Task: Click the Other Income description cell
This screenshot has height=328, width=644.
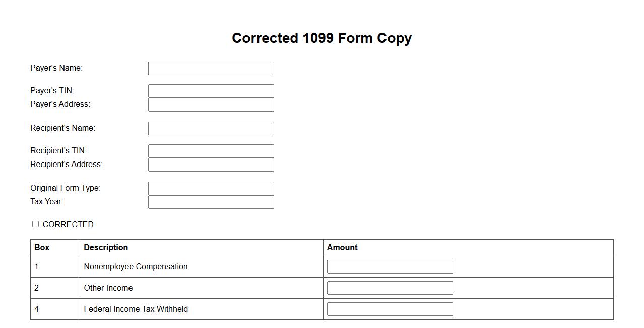Action: pos(108,288)
